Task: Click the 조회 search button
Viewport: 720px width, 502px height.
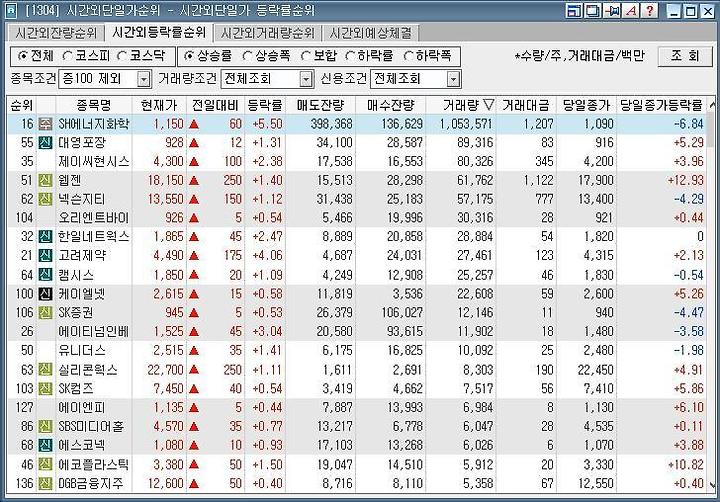Action: pos(685,56)
